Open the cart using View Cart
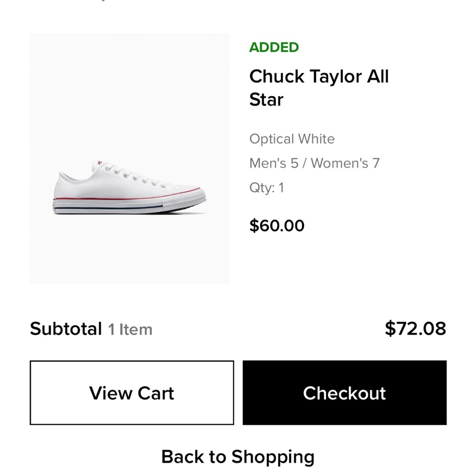 131,393
